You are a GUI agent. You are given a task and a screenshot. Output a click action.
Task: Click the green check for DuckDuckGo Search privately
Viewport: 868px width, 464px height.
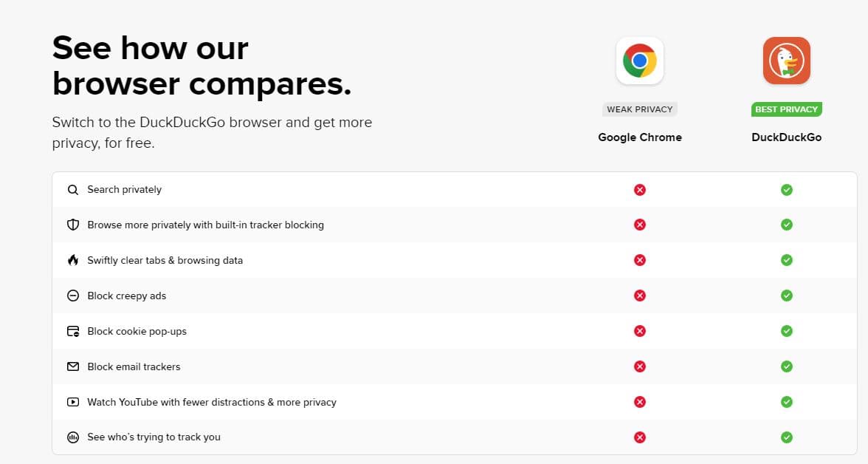(x=787, y=190)
